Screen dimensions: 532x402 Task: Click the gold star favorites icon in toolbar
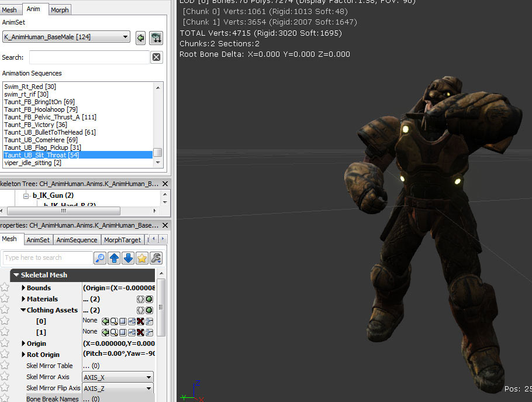click(142, 258)
